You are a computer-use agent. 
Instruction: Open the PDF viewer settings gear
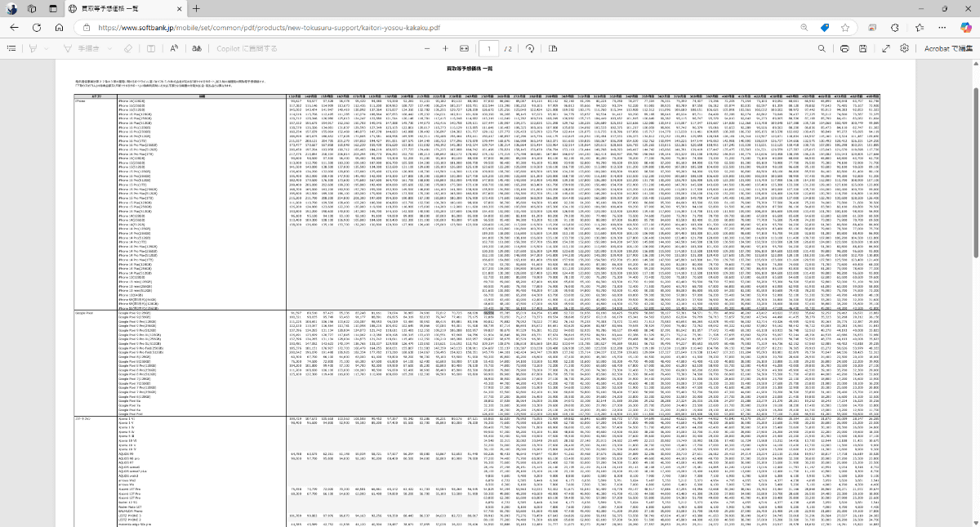(905, 48)
